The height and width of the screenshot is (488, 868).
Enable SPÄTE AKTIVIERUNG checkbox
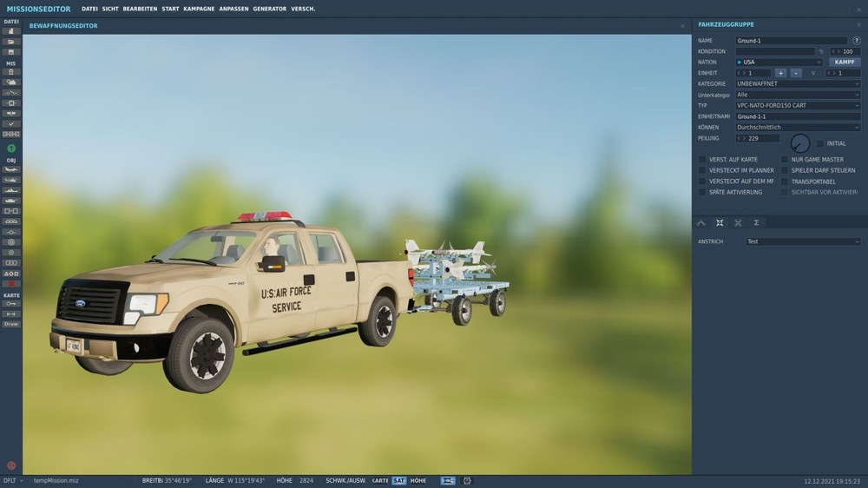[702, 192]
